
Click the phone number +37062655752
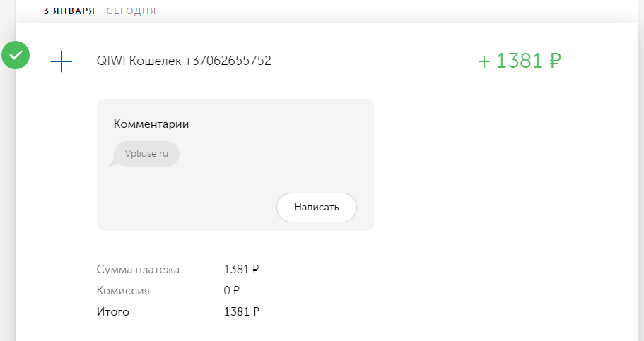228,61
